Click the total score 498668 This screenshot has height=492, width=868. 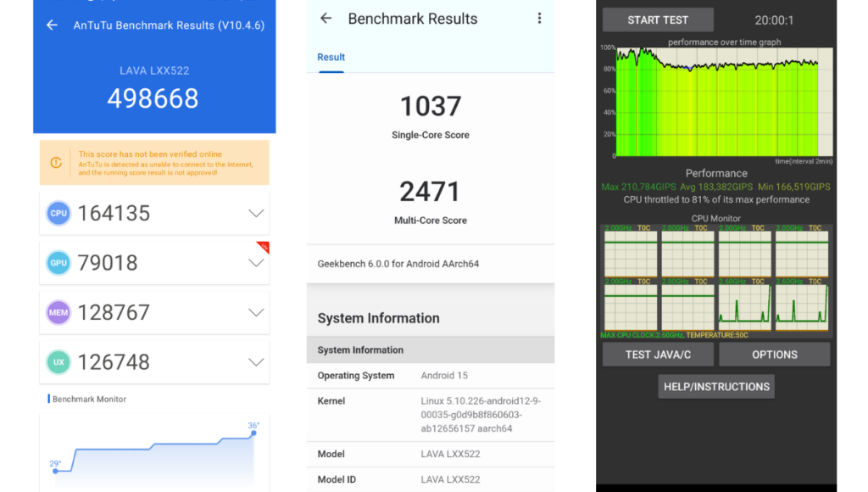[x=153, y=98]
